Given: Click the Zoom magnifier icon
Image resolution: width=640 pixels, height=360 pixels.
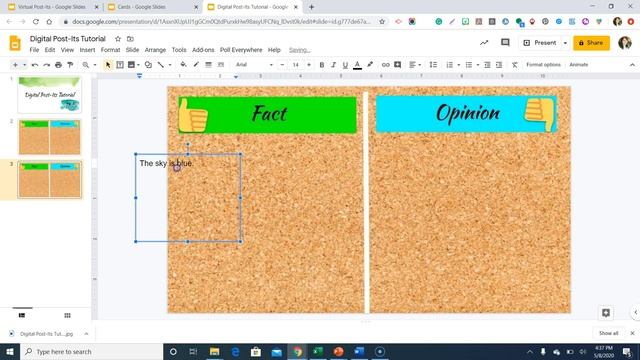Looking at the screenshot, I should (85, 65).
